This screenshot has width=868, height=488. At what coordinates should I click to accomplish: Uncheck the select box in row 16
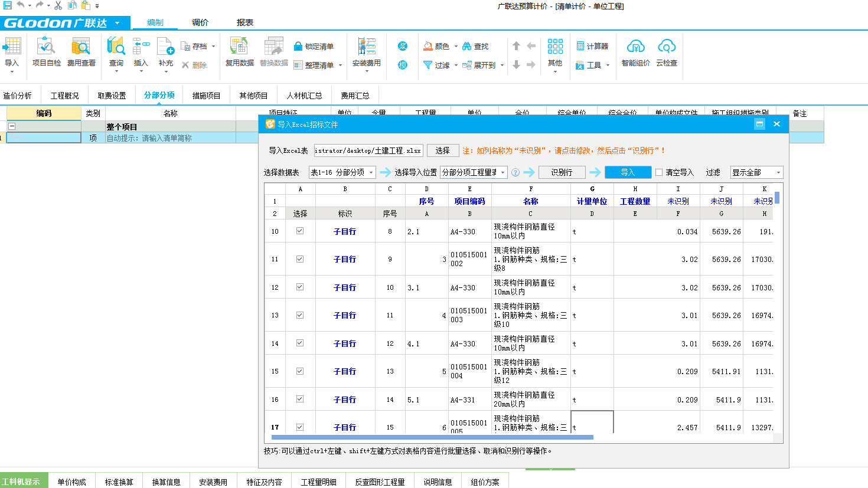[x=300, y=399]
